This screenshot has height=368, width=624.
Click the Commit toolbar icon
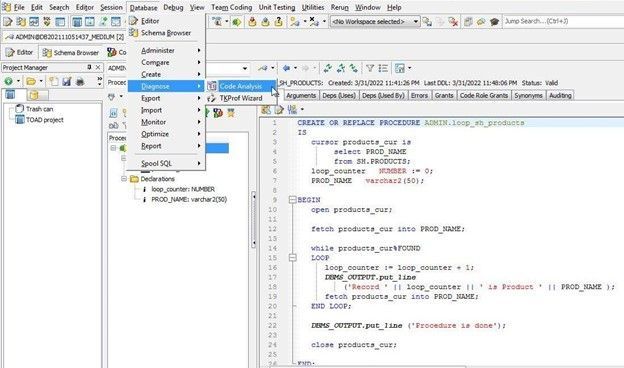click(252, 21)
